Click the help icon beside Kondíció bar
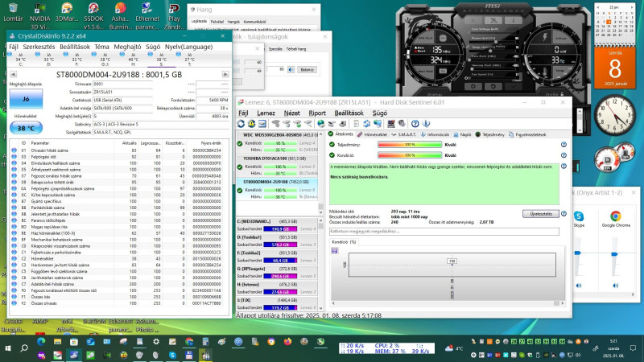Screen dimensions: 644x362 pos(563,155)
